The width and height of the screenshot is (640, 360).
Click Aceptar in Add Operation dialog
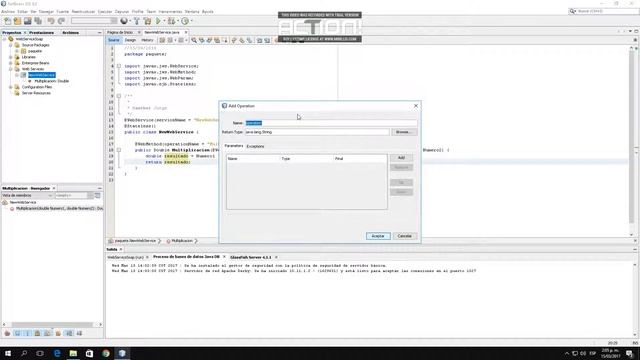point(378,236)
